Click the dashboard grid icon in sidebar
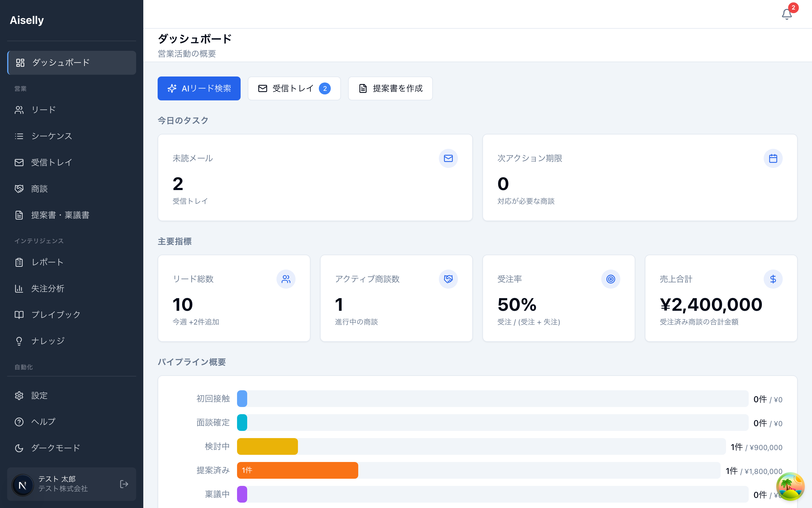 (x=20, y=62)
